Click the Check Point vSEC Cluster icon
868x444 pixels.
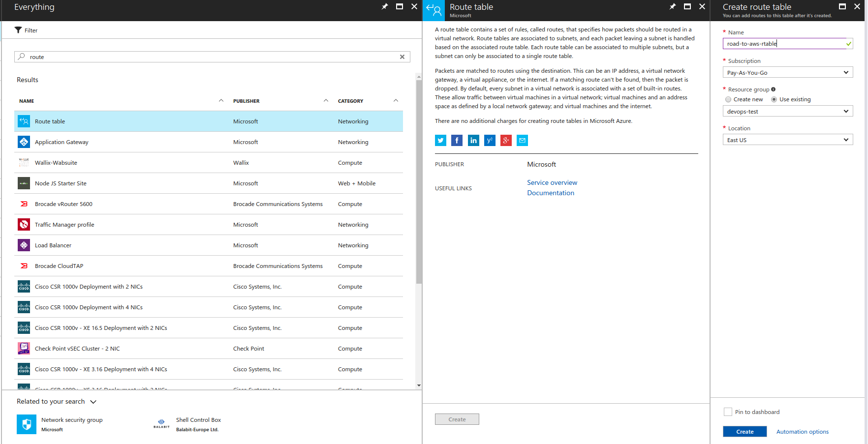(24, 348)
